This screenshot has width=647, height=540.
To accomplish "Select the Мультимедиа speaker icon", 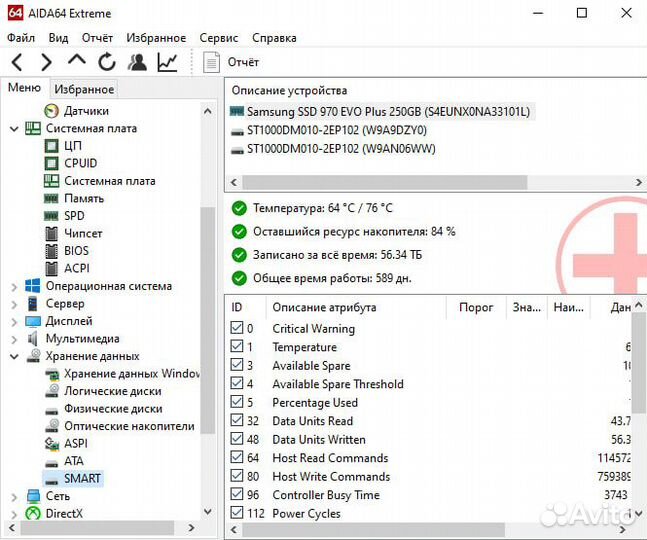I will pos(33,338).
